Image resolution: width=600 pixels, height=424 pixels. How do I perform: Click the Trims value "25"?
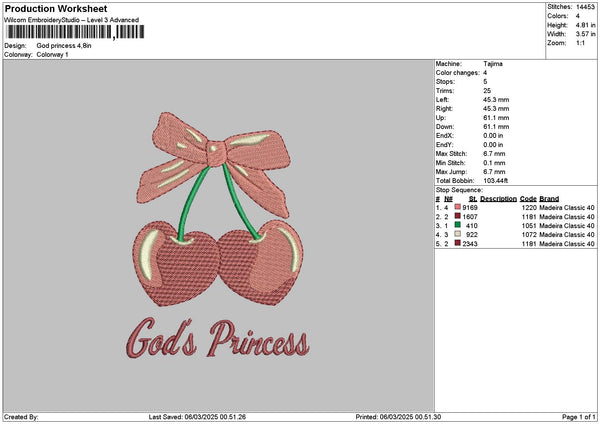[487, 91]
